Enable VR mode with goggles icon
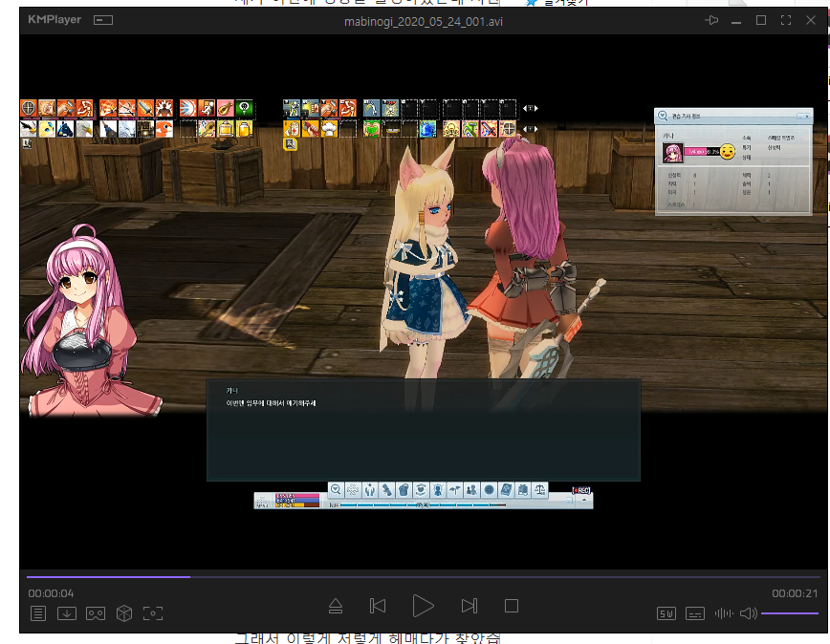Image resolution: width=830 pixels, height=644 pixels. [x=96, y=613]
